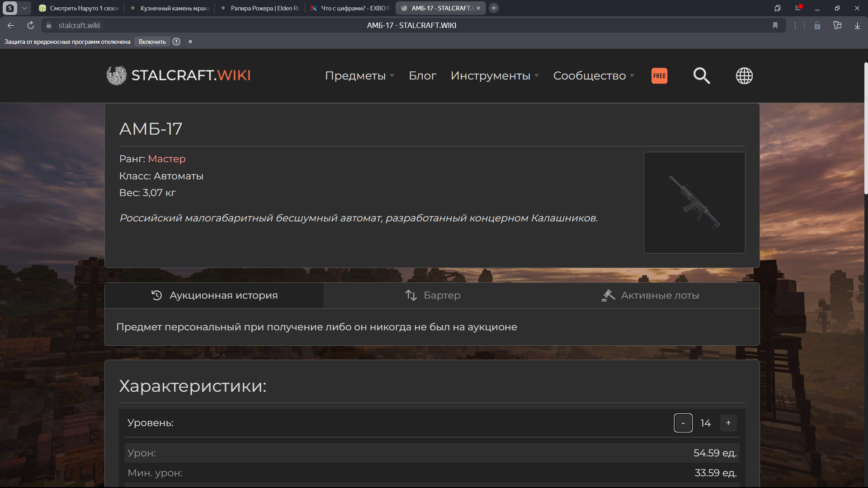Click the help question mark in the protection bar
The width and height of the screenshot is (868, 488).
pyautogui.click(x=176, y=42)
